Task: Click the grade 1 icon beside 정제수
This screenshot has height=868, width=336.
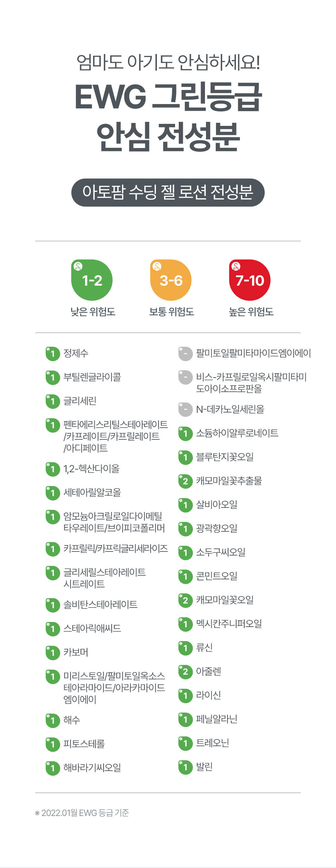Action: 53,354
